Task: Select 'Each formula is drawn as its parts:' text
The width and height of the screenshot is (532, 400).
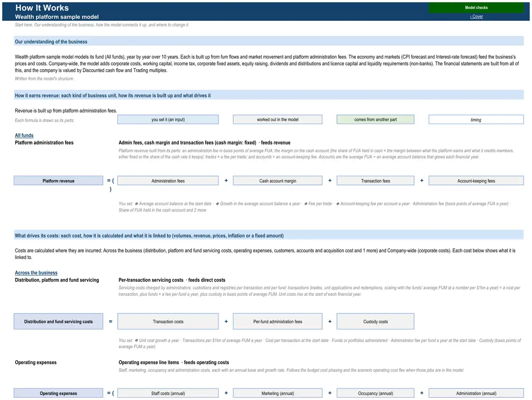Action: 45,120
